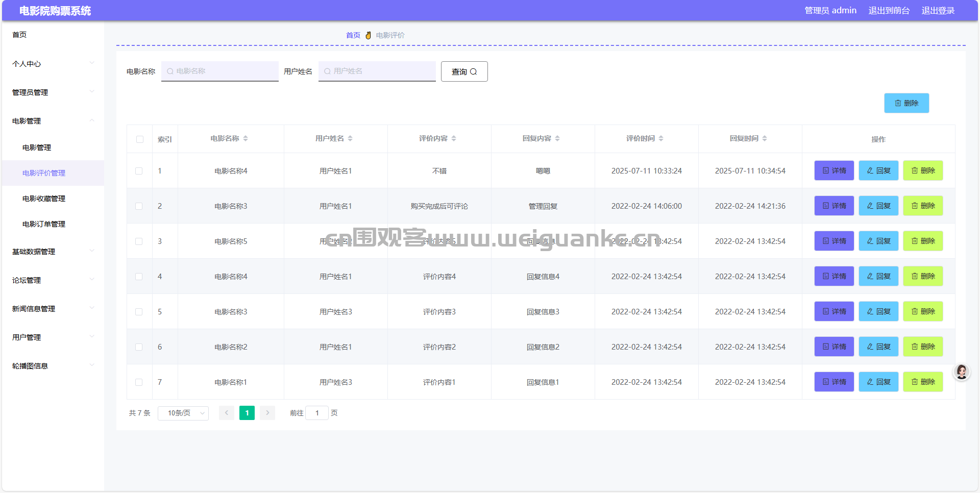
Task: Click 退出到前台 link
Action: [889, 11]
